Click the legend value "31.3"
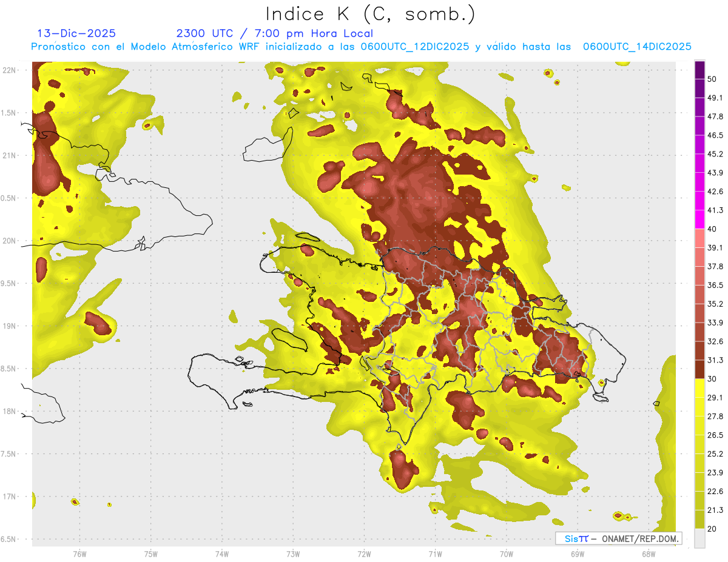728x562 pixels. pyautogui.click(x=715, y=360)
